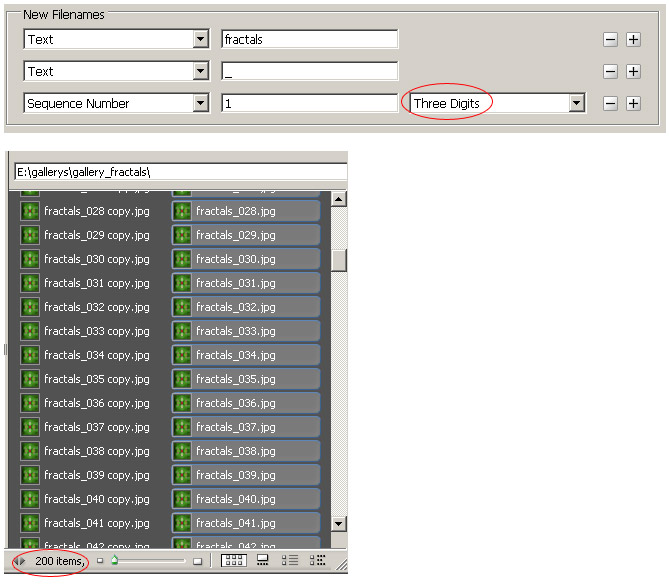Click the underscore text input field
The width and height of the screenshot is (669, 585).
click(310, 71)
